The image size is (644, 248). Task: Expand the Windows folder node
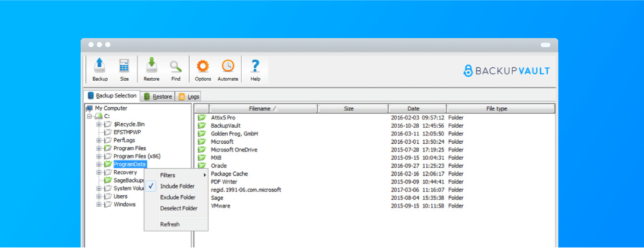point(99,204)
